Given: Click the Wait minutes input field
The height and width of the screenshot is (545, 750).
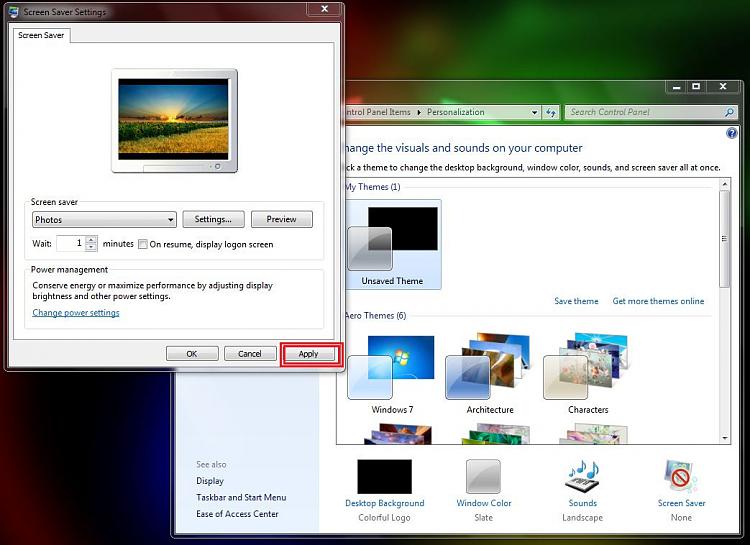Looking at the screenshot, I should 71,243.
